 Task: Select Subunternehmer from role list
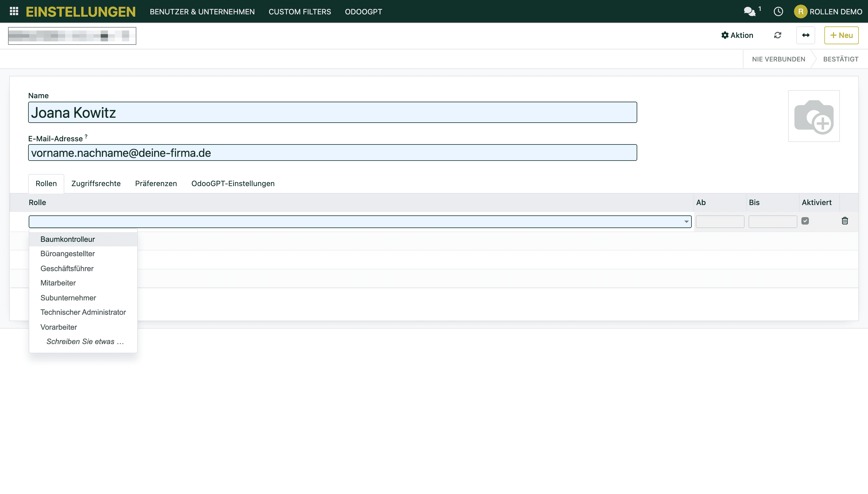[x=83, y=298]
